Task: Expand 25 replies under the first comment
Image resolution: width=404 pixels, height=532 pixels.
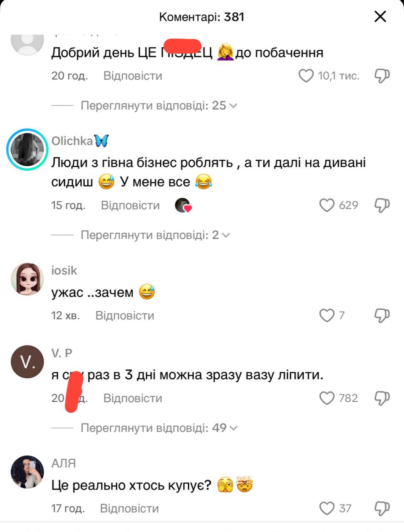Action: click(x=159, y=106)
